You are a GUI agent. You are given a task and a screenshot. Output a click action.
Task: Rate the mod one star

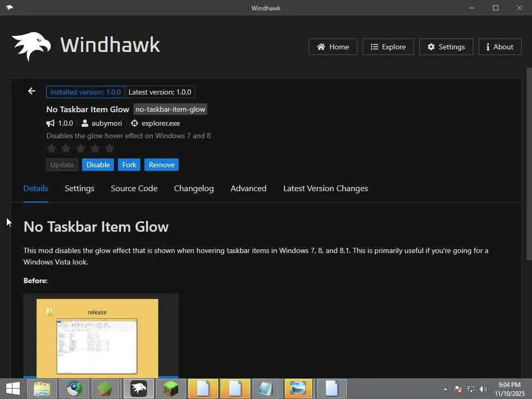coord(51,148)
